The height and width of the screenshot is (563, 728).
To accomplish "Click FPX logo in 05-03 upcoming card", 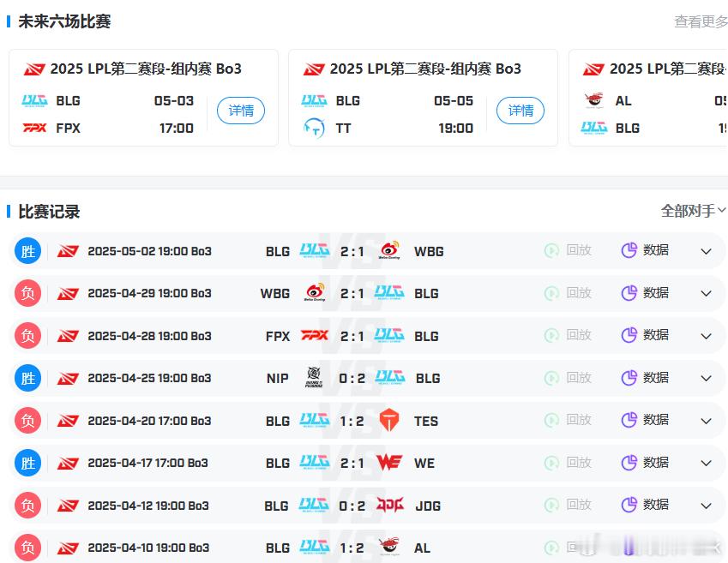I will tap(35, 128).
